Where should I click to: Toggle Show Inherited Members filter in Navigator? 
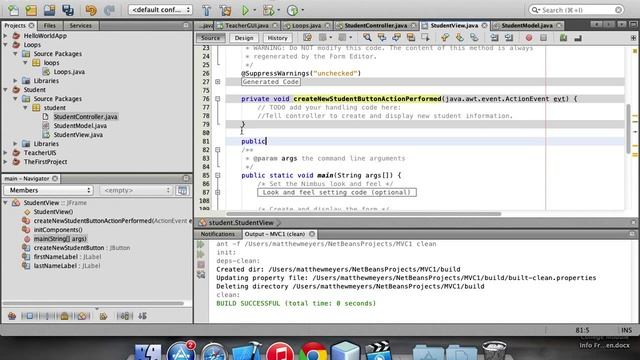click(12, 316)
